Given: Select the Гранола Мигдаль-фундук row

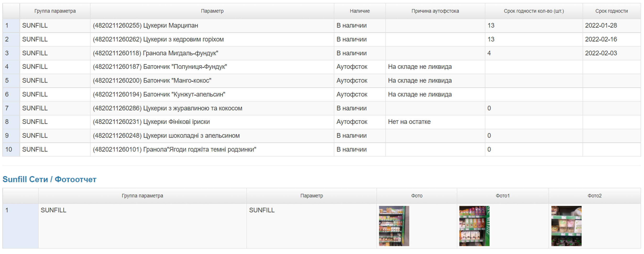Looking at the screenshot, I should click(x=321, y=53).
